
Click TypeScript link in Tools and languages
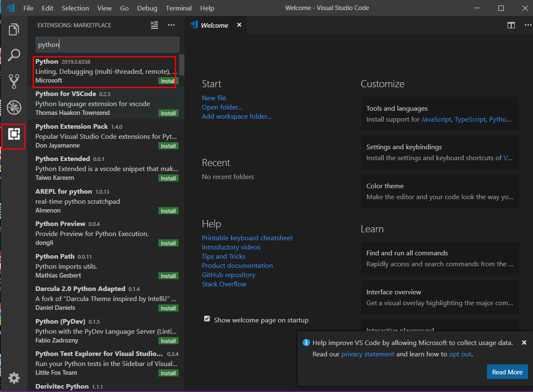(470, 119)
